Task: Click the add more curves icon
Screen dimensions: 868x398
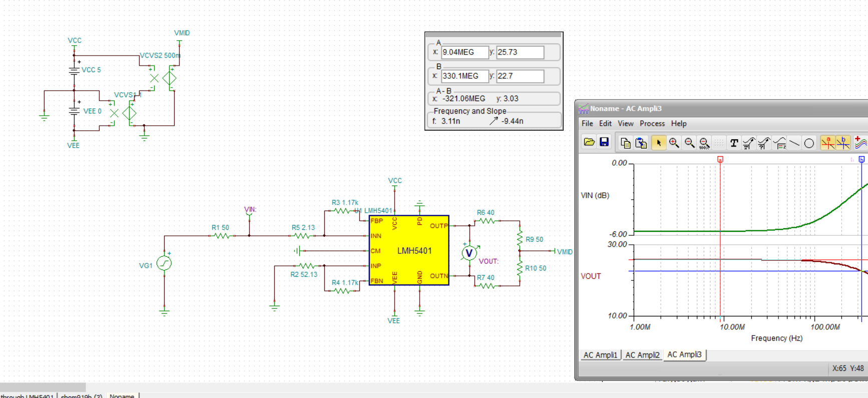Action: tap(861, 143)
